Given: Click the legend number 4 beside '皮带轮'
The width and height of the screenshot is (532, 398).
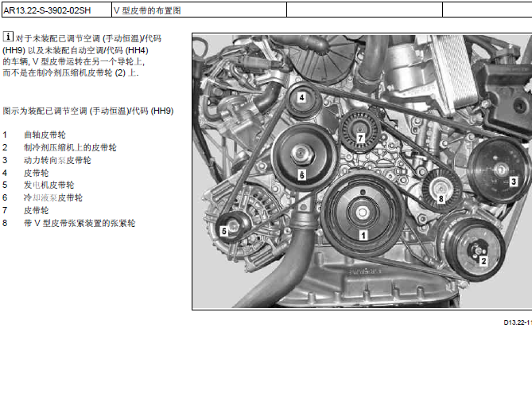Looking at the screenshot, I should pyautogui.click(x=5, y=173).
